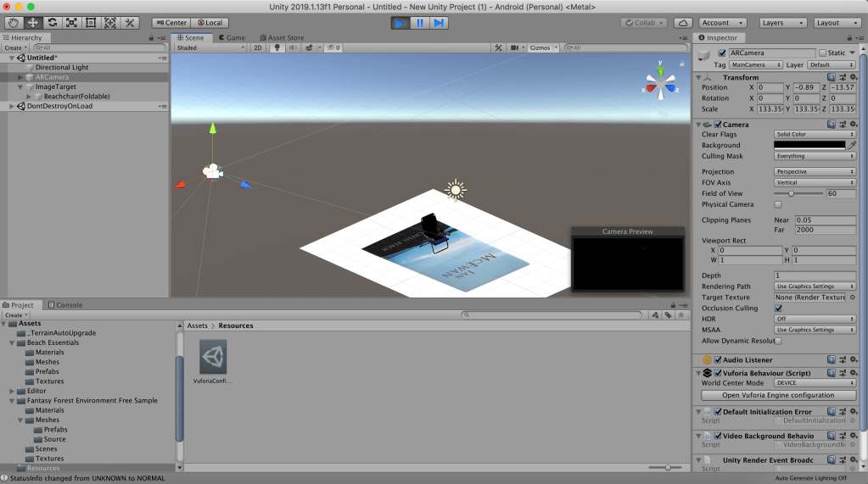Expand the ImageTarget hierarchy item
Viewport: 868px width, 484px height.
point(20,87)
